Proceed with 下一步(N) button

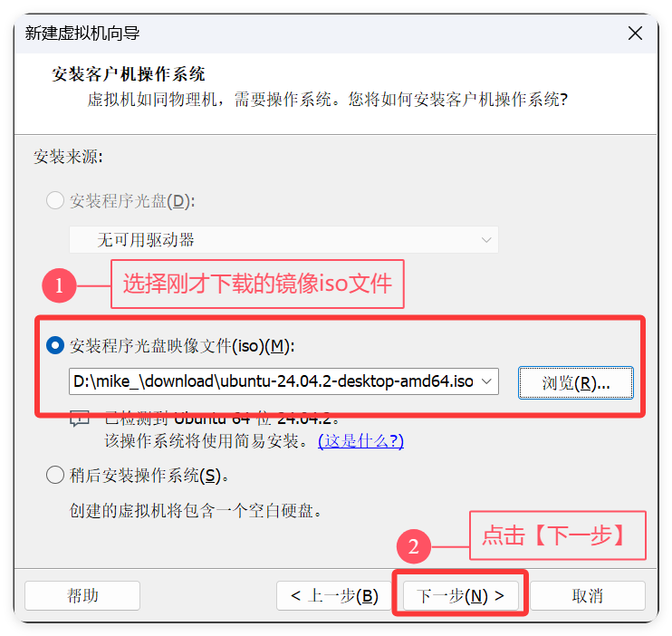pos(461,595)
